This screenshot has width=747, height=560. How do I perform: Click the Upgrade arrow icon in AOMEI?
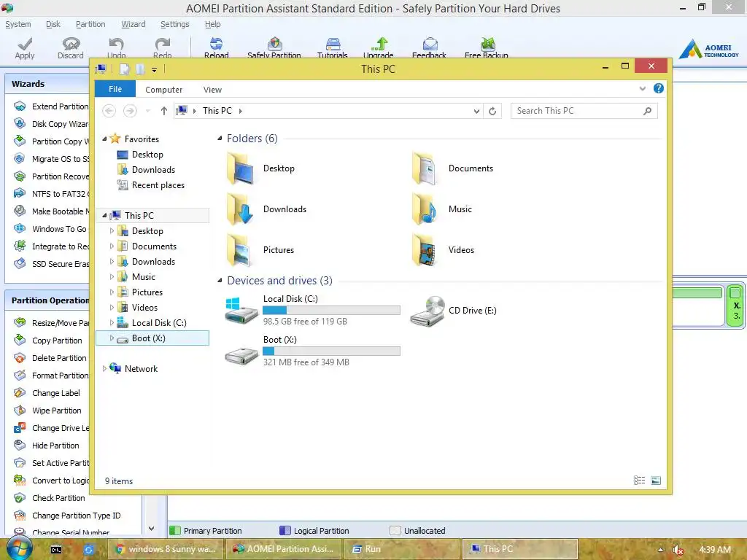[x=379, y=44]
